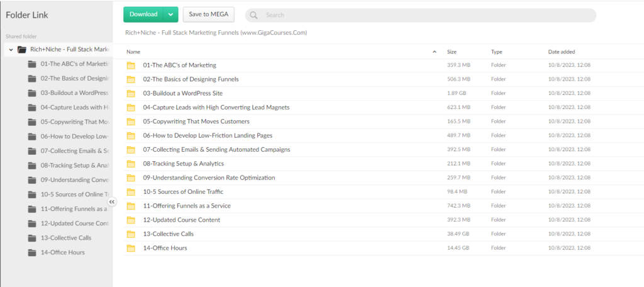Open 07-Collecting Emails & Sending Automated Campaigns

(216, 150)
